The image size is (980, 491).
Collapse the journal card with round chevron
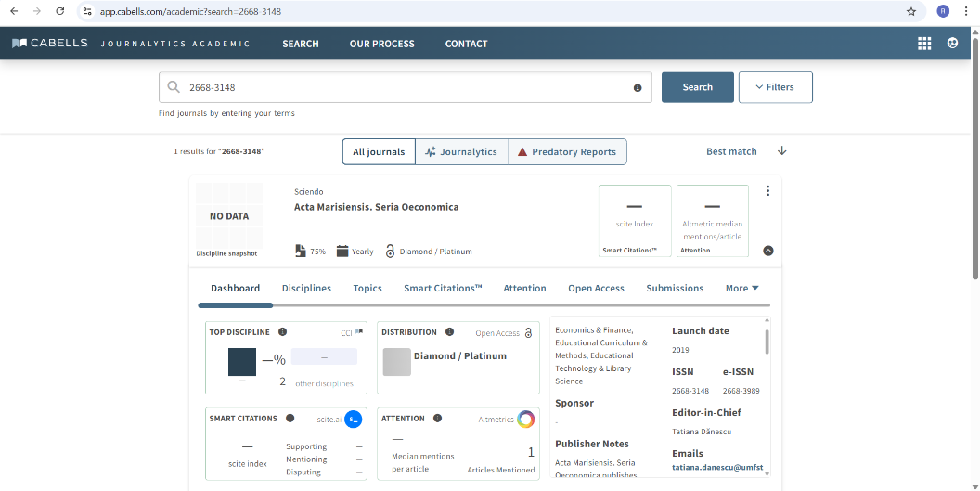coord(768,251)
